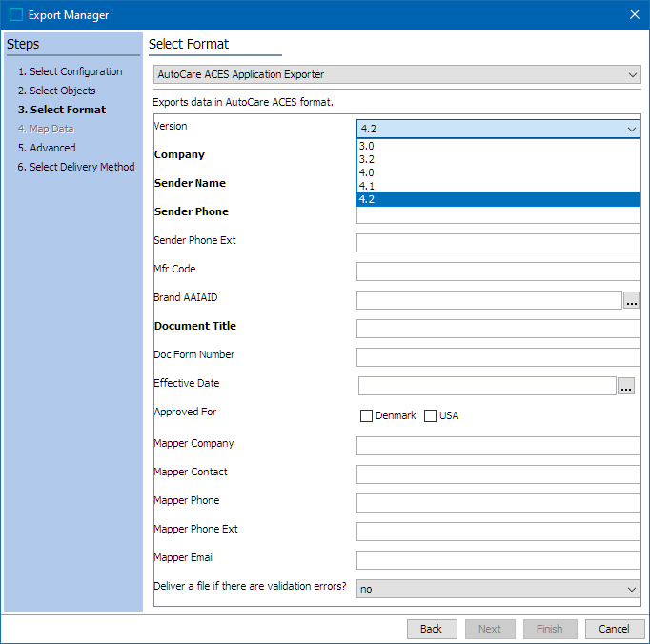This screenshot has height=644, width=650.
Task: Go to step 1 Select Configuration
Action: (x=71, y=71)
